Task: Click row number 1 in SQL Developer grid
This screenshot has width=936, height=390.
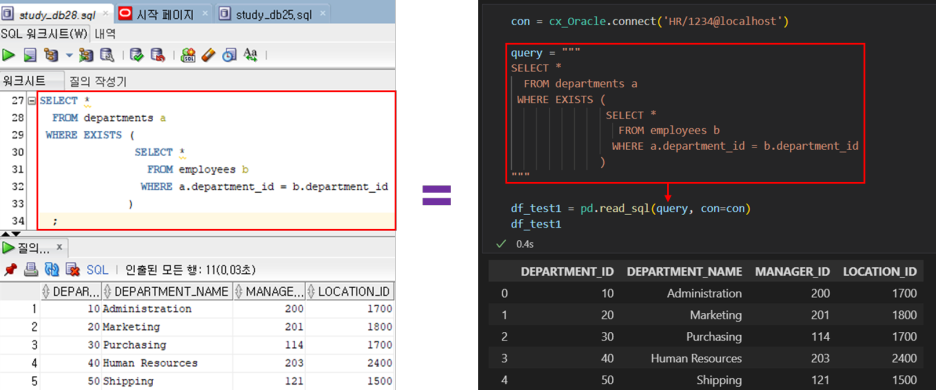Action: (x=34, y=309)
